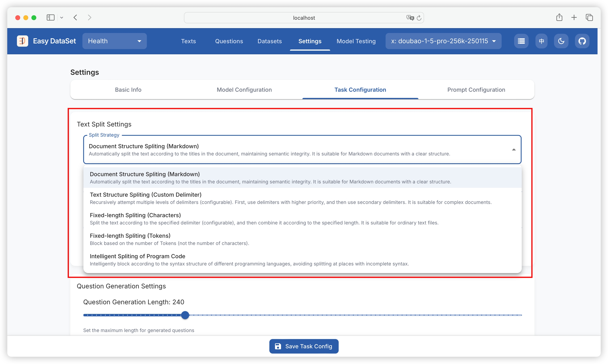
Task: Click the Safari share icon
Action: (x=559, y=18)
